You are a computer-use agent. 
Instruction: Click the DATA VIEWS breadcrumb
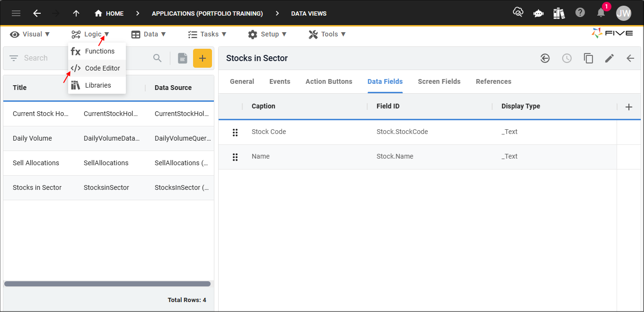[x=309, y=13]
